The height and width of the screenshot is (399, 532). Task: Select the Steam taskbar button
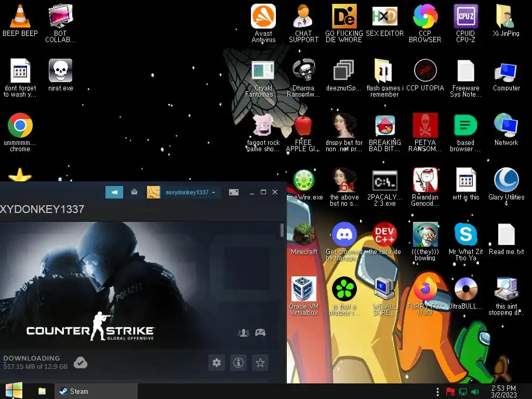click(x=96, y=391)
